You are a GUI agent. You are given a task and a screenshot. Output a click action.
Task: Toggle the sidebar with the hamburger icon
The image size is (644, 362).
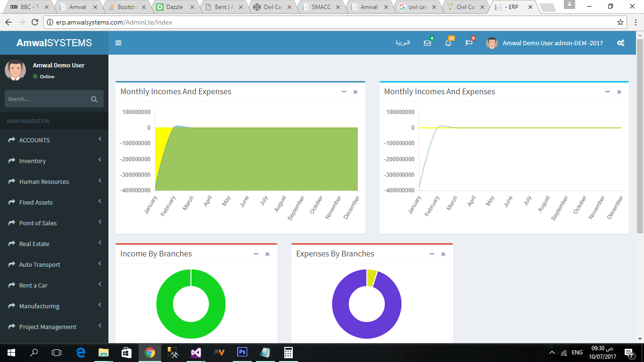(x=118, y=43)
